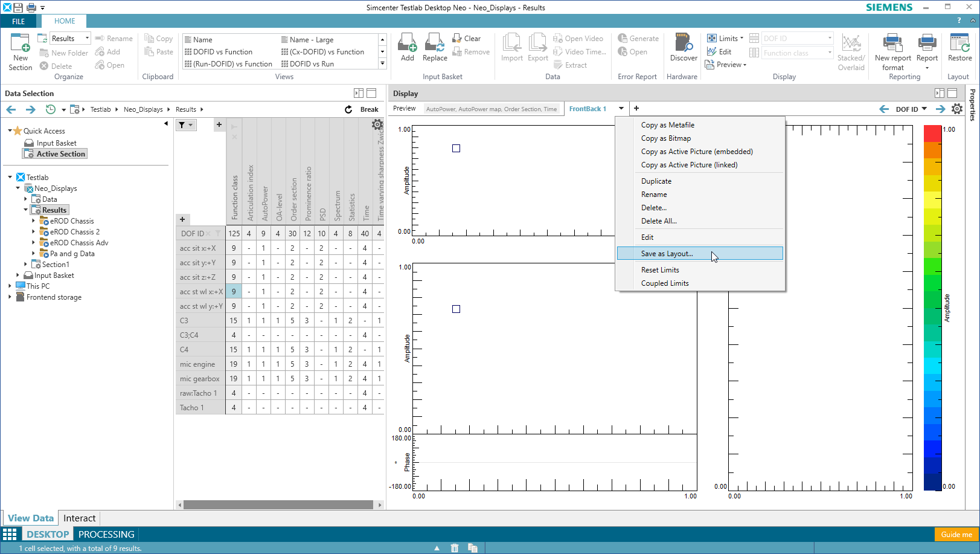Image resolution: width=980 pixels, height=554 pixels.
Task: Open pivot table settings gear
Action: (x=377, y=124)
